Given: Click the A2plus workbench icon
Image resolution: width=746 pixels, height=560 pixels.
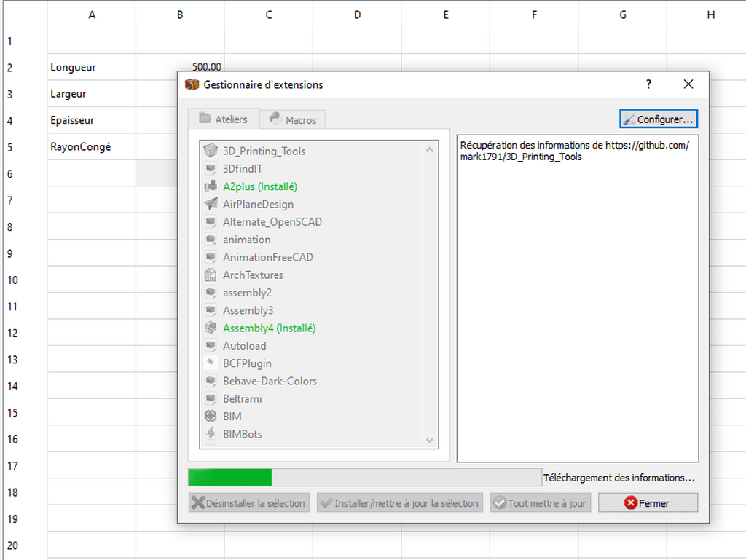Looking at the screenshot, I should click(x=211, y=186).
